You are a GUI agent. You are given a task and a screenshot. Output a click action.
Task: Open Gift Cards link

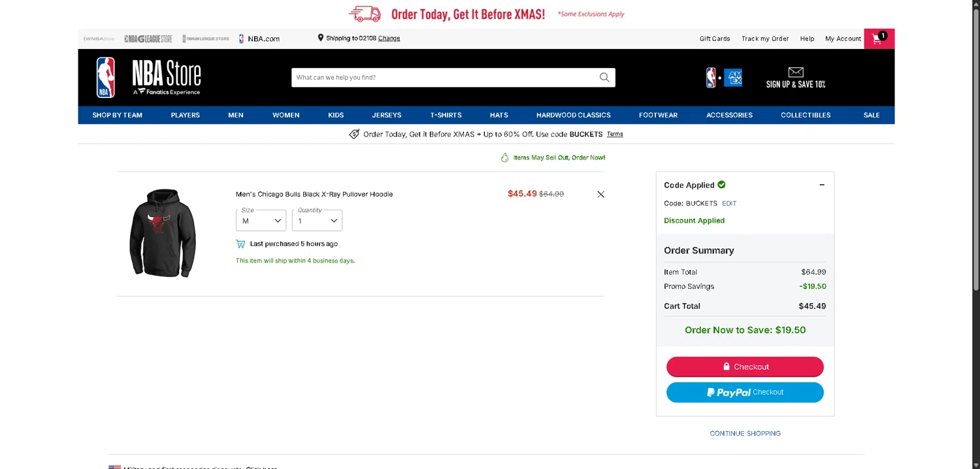715,39
